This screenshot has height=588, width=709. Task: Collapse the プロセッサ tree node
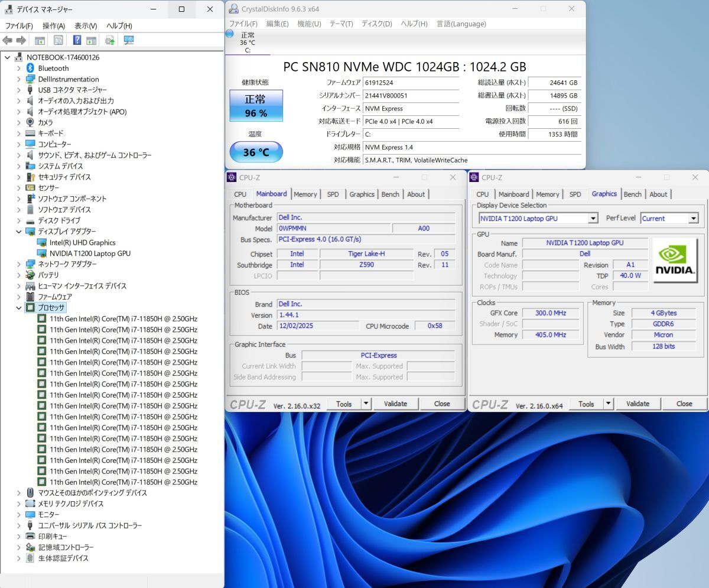pyautogui.click(x=18, y=307)
